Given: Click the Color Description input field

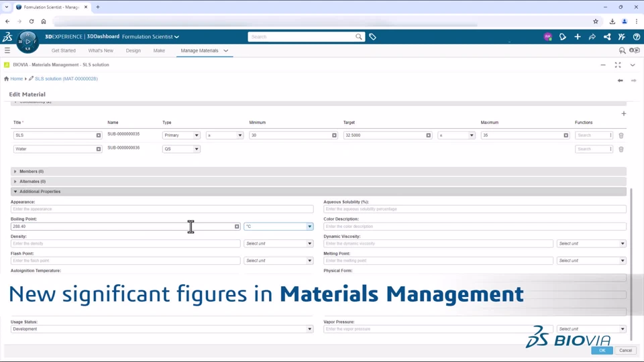Looking at the screenshot, I should (x=475, y=226).
